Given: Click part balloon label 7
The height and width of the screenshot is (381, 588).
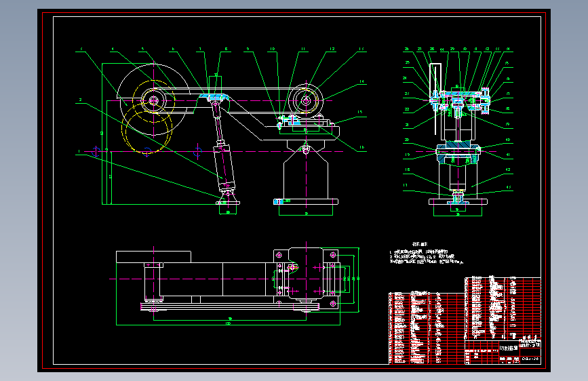Looking at the screenshot, I should pyautogui.click(x=200, y=49).
